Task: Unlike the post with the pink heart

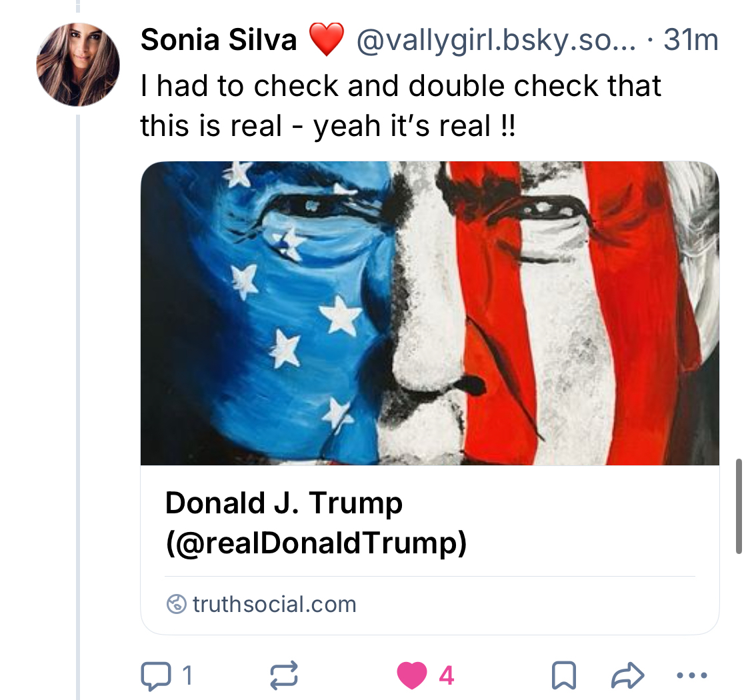Action: [411, 676]
